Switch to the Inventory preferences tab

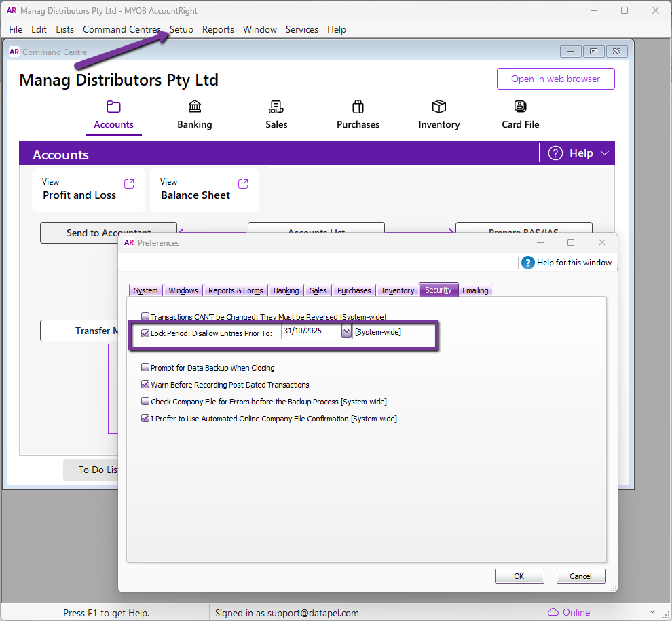tap(398, 290)
